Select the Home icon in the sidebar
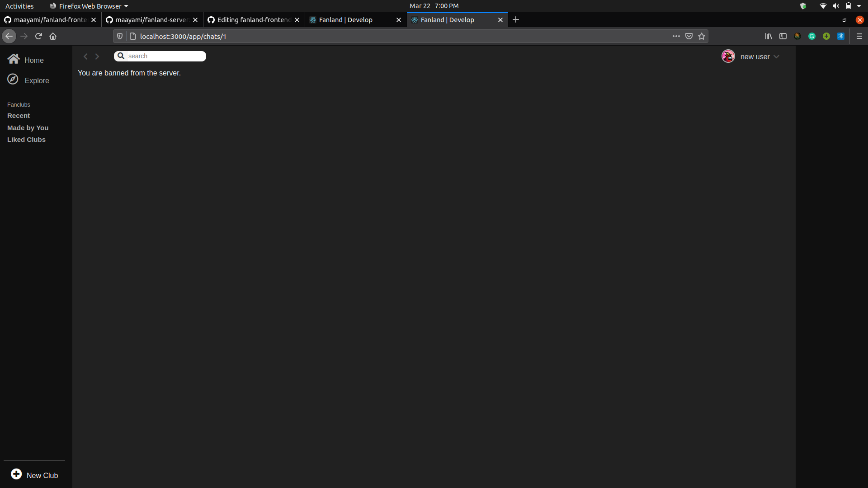This screenshot has width=868, height=488. [x=14, y=58]
